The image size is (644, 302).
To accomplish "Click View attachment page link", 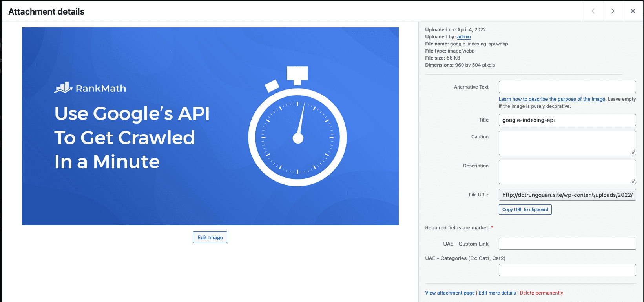I will click(x=450, y=293).
